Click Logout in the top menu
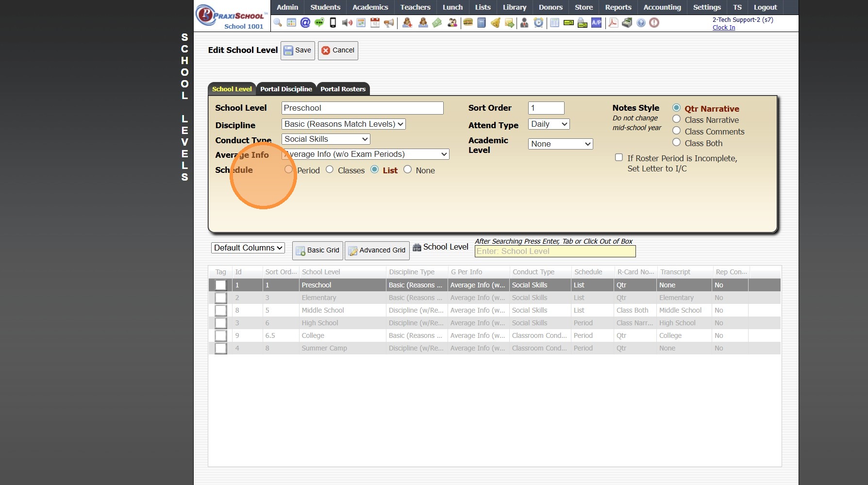Screen dimensions: 868x485 tap(765, 7)
